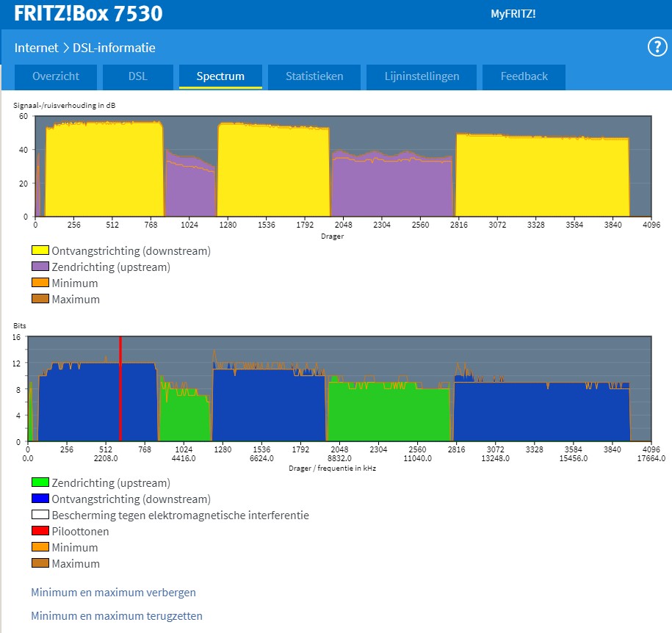The width and height of the screenshot is (672, 633).
Task: Click the white electromagnetic interference legend swatch
Action: pos(40,516)
